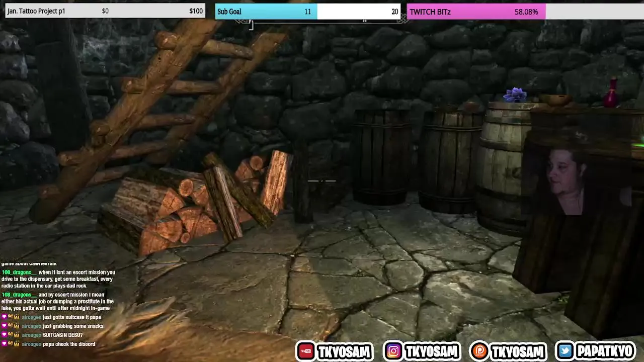Click the 'Sub Goal' label

point(229,12)
